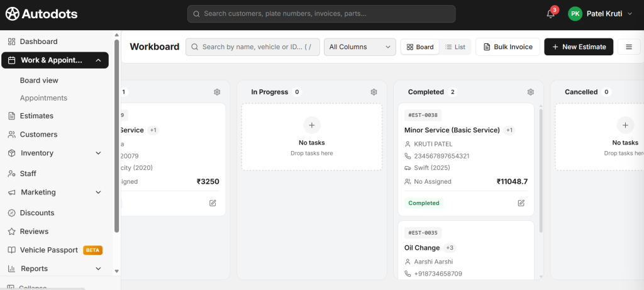The image size is (644, 290).
Task: Click the PK user avatar
Action: [575, 14]
